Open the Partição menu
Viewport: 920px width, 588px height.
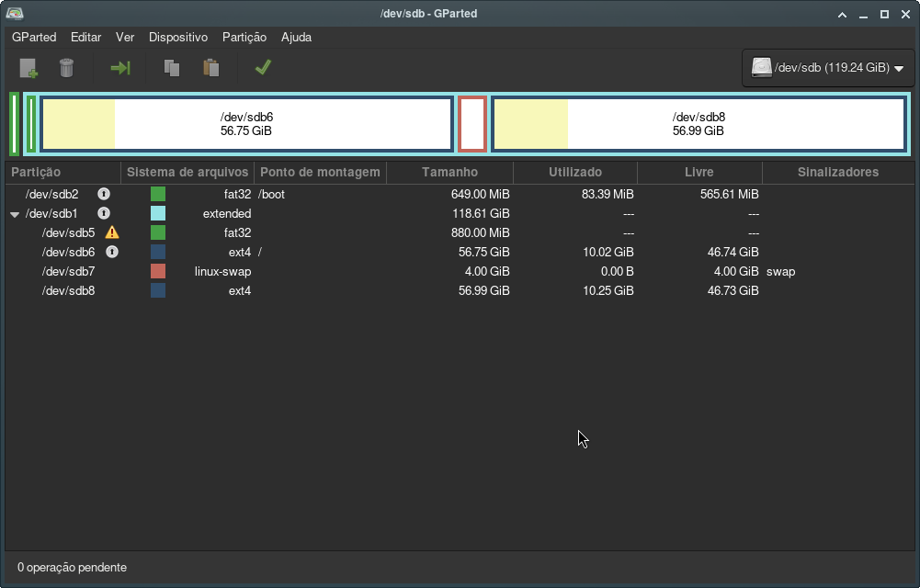coord(244,37)
